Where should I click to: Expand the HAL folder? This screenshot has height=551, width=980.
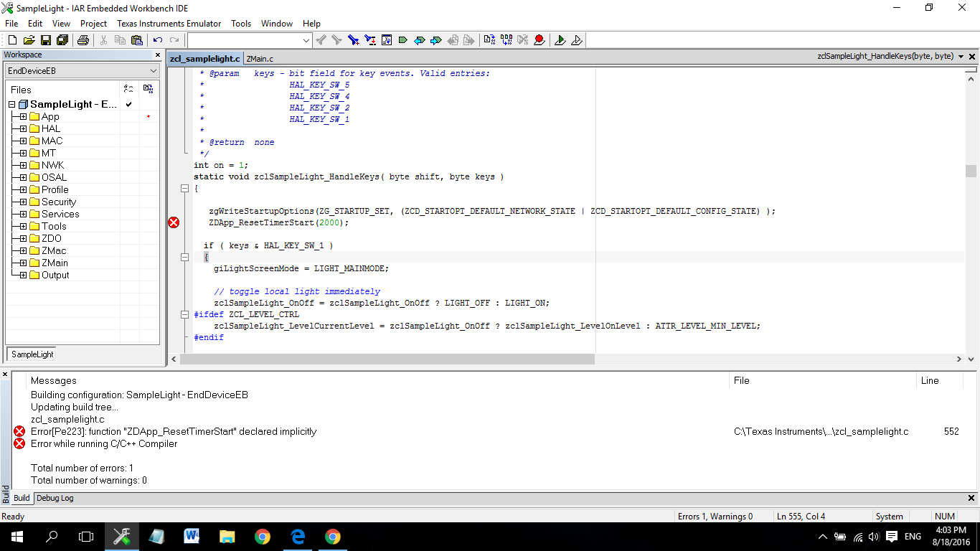(23, 129)
